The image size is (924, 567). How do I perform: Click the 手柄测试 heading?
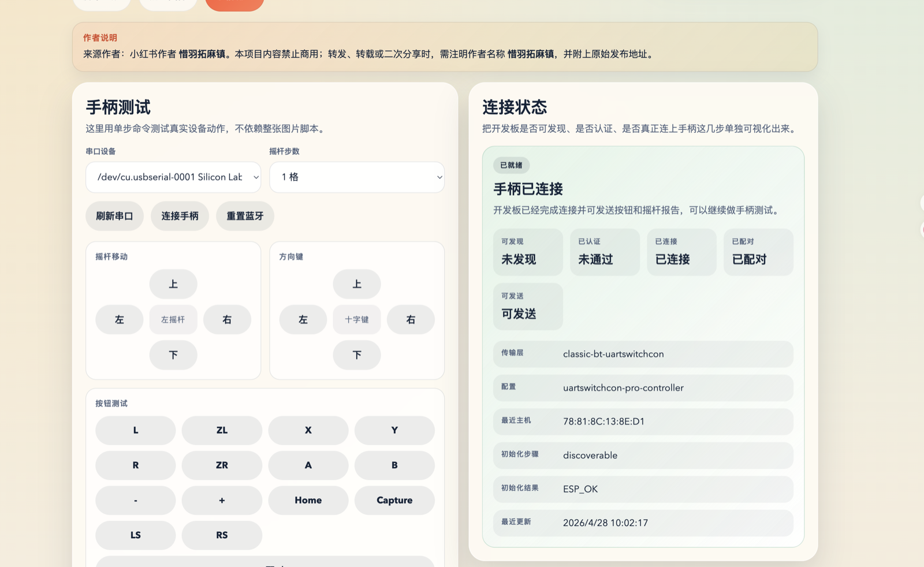coord(118,107)
